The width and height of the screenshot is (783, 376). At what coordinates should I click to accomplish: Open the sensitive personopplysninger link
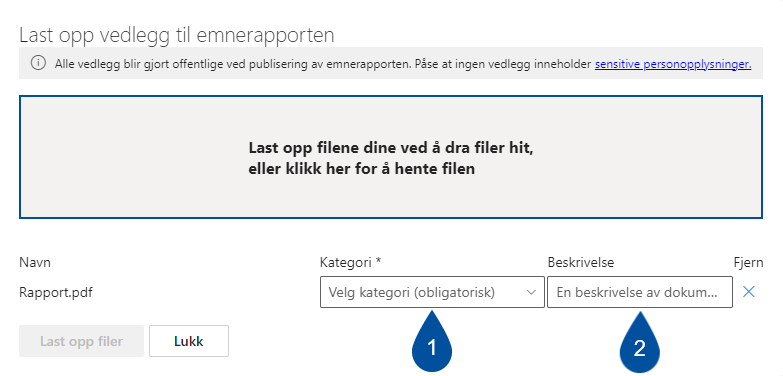point(673,64)
